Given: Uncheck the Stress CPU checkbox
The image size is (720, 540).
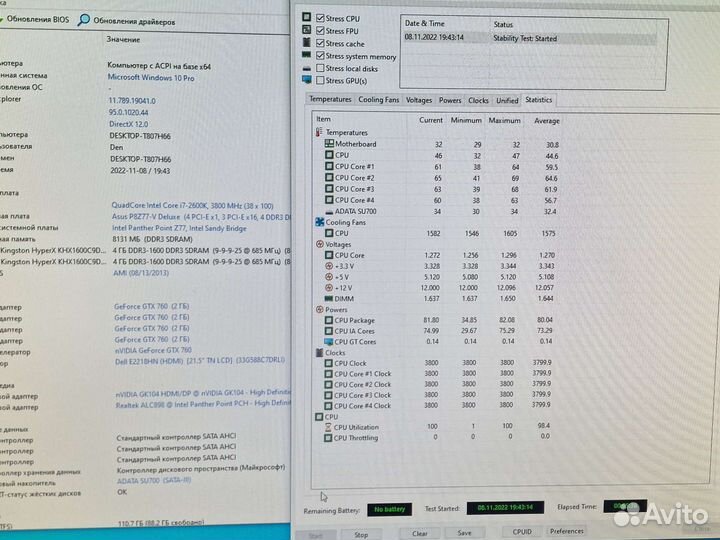Looking at the screenshot, I should click(320, 18).
